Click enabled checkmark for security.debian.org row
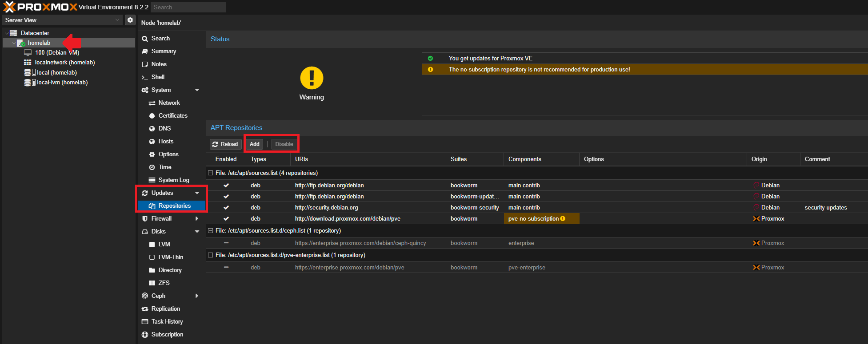This screenshot has width=868, height=344. 226,208
